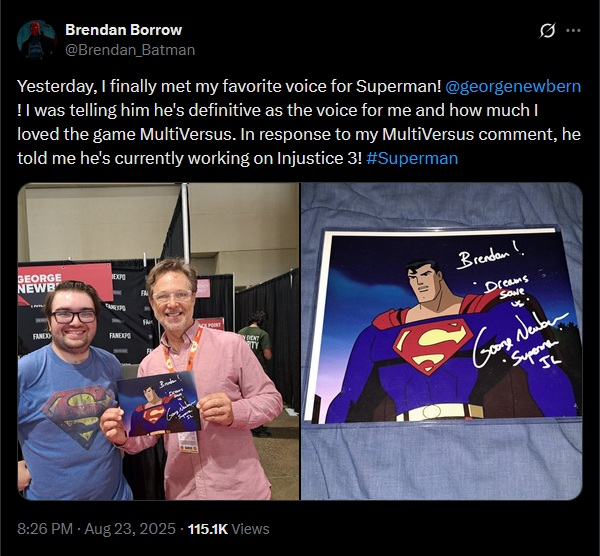Click the George Newbern banner in photo

[x=65, y=282]
